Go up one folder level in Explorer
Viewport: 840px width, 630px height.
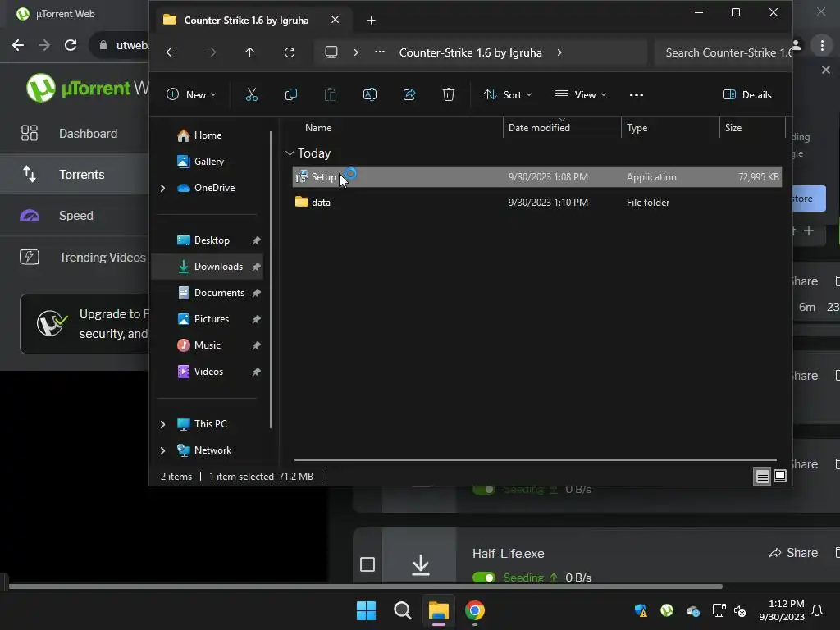249,52
